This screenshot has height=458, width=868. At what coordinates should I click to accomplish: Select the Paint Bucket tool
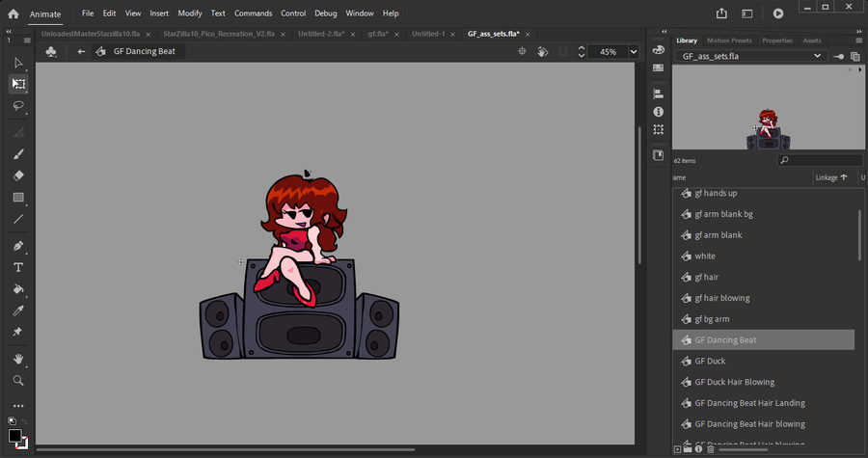pyautogui.click(x=18, y=289)
